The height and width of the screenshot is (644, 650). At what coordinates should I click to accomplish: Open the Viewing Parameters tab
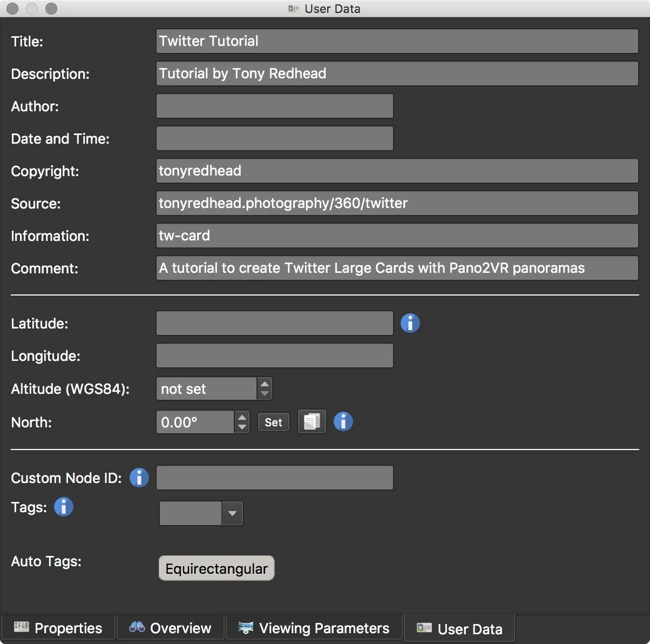(314, 628)
